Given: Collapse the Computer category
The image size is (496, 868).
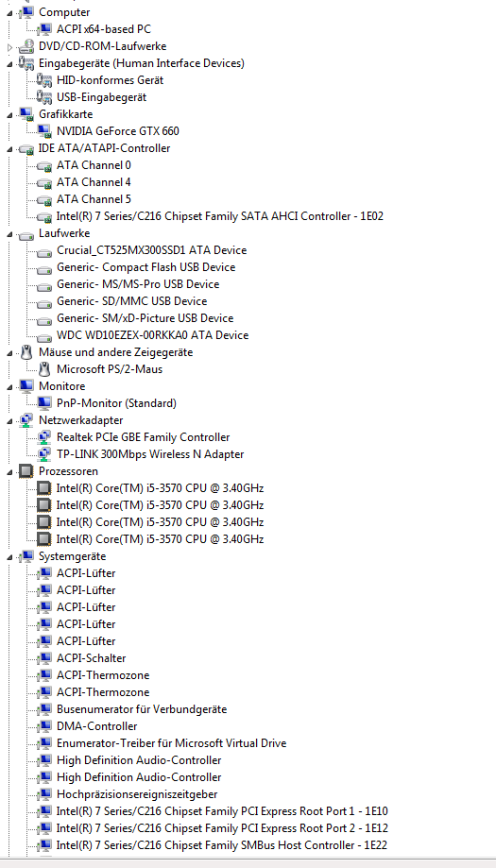Looking at the screenshot, I should click(x=9, y=12).
